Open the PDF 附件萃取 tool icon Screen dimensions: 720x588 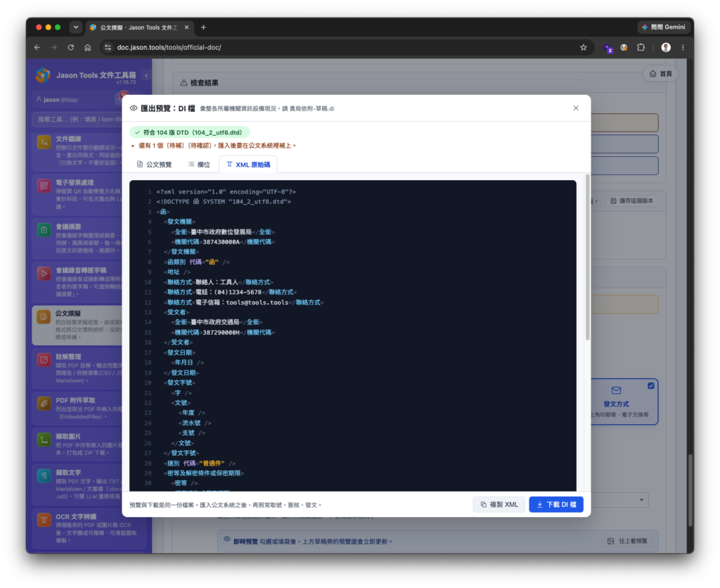coord(44,404)
